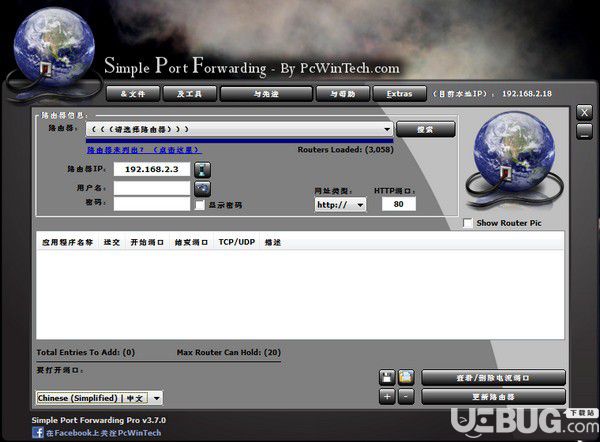The height and width of the screenshot is (442, 600).
Task: Click the router not listed link
Action: (144, 150)
